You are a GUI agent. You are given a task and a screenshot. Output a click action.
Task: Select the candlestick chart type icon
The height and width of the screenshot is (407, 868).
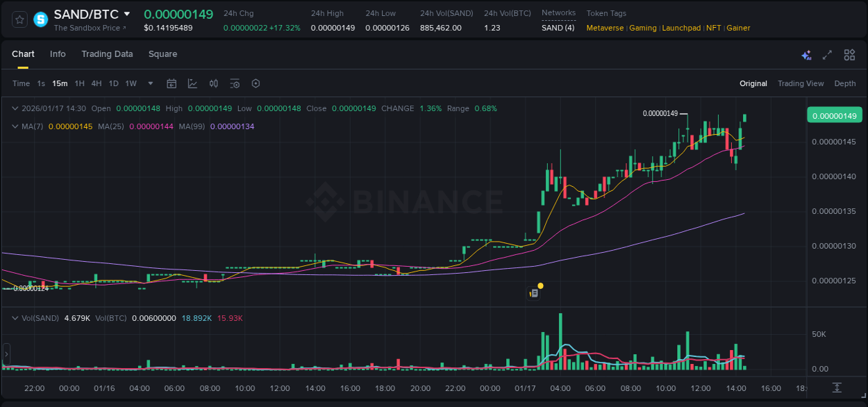point(213,83)
